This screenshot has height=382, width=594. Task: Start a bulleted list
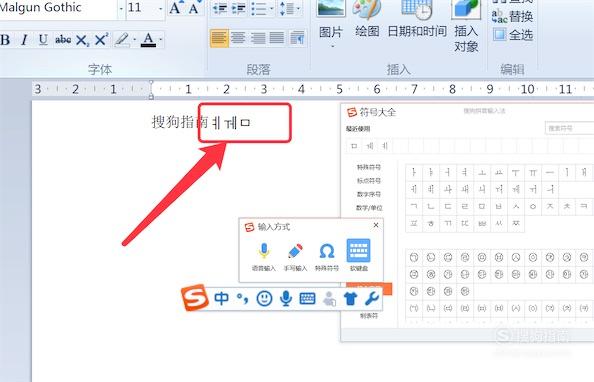point(259,8)
